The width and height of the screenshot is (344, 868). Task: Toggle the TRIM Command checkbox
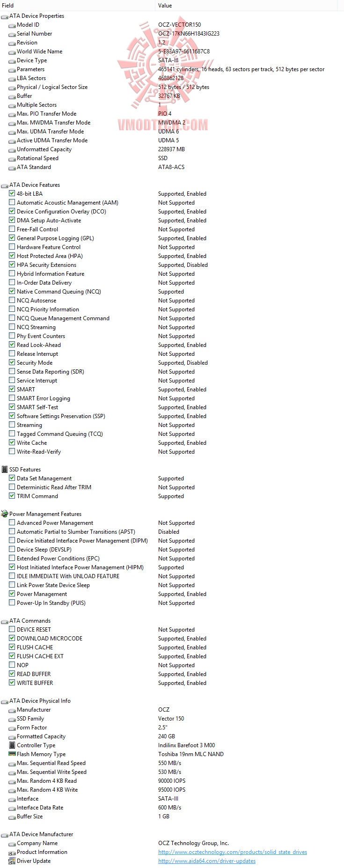[x=12, y=496]
